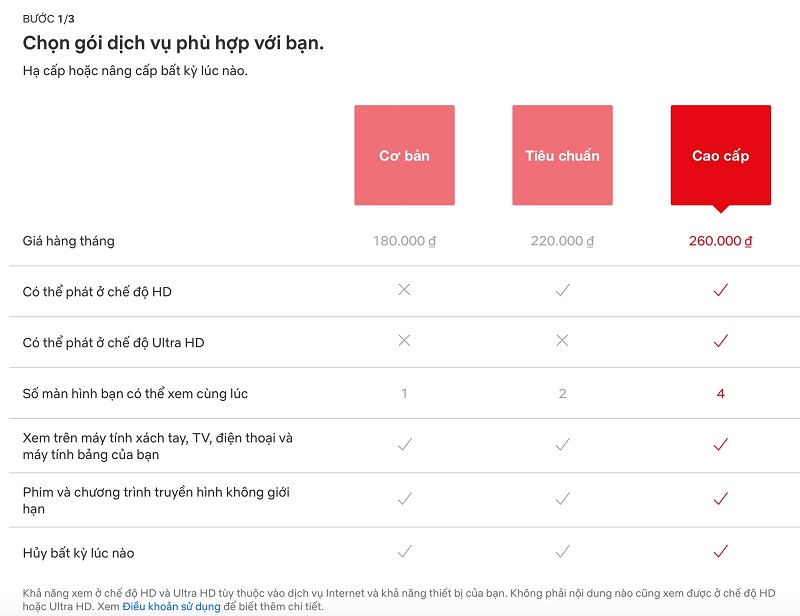Click the 260.000 ₫ red price
The width and height of the screenshot is (800, 616).
(720, 241)
